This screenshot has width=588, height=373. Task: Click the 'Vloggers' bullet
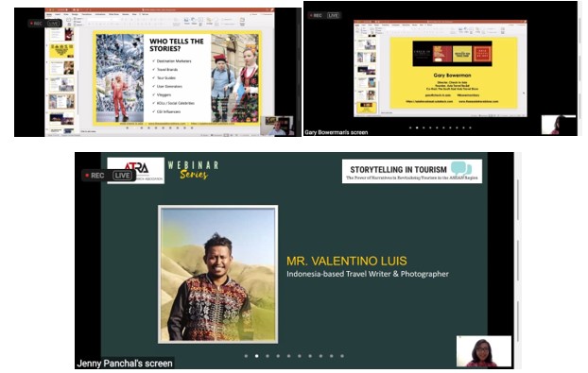point(164,94)
